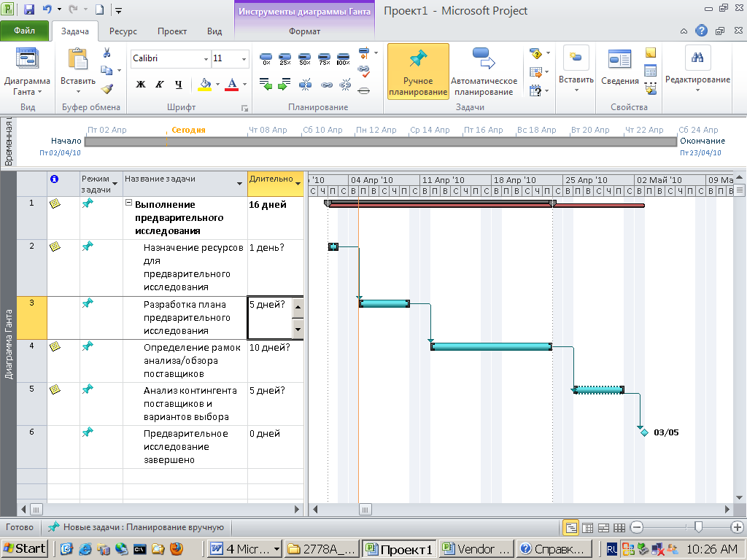Open the font size 11 dropdown

(244, 59)
